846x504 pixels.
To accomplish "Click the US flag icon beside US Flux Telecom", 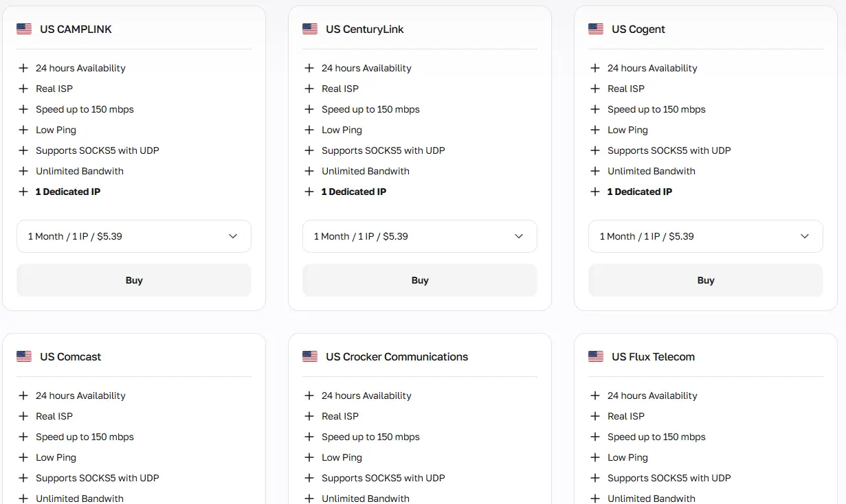I will click(x=596, y=356).
